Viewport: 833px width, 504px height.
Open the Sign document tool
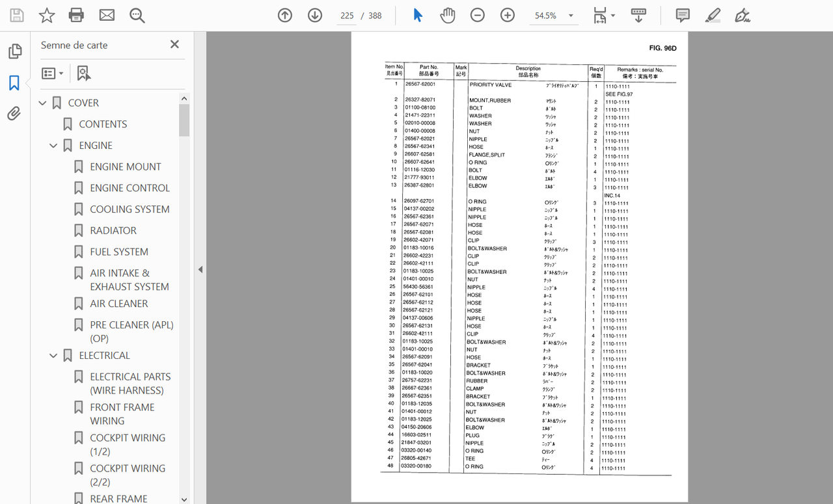point(743,16)
